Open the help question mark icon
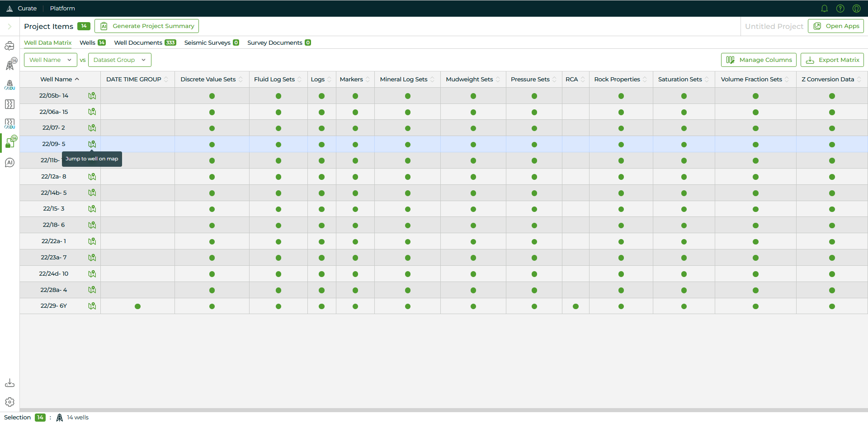The width and height of the screenshot is (868, 423). pyautogui.click(x=840, y=9)
